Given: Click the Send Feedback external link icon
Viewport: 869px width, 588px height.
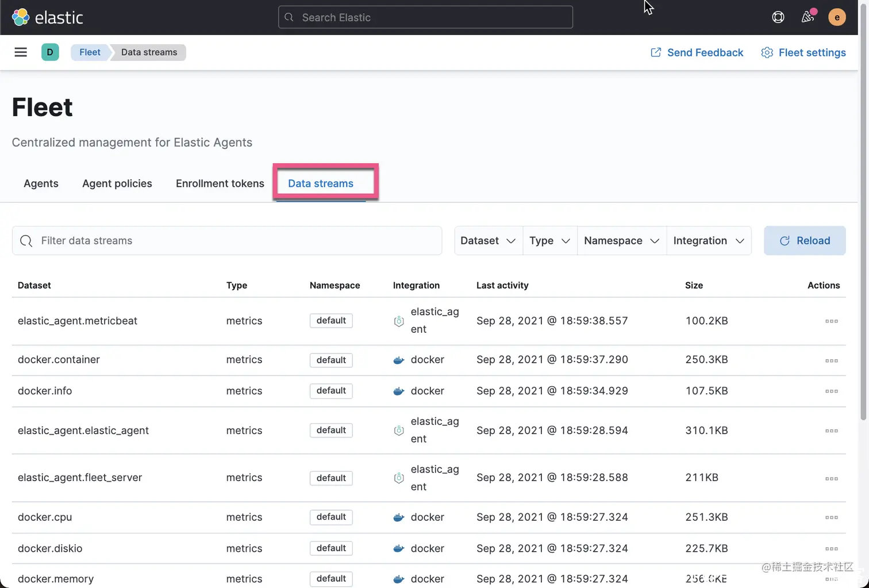Looking at the screenshot, I should [x=656, y=53].
